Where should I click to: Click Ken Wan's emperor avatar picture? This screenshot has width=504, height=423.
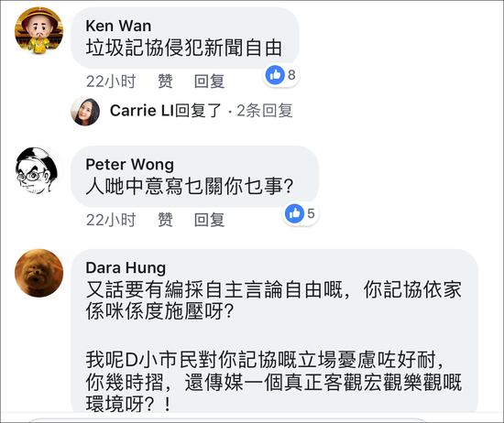38,31
